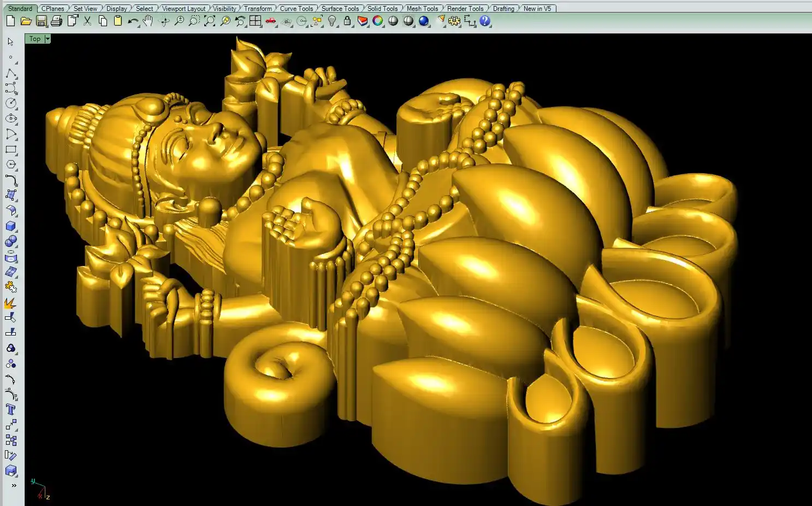Expand the sidebar overflow chevron
The image size is (812, 506).
coord(14,485)
